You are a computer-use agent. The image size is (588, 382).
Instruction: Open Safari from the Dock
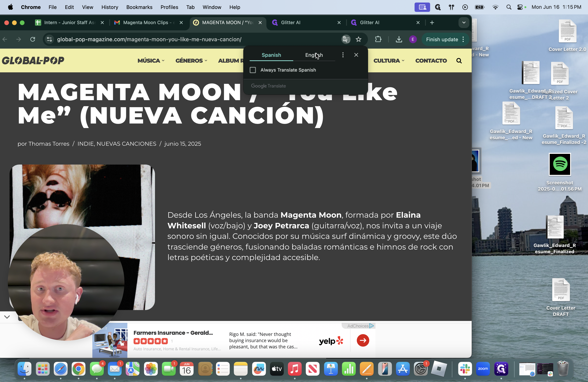pyautogui.click(x=61, y=369)
